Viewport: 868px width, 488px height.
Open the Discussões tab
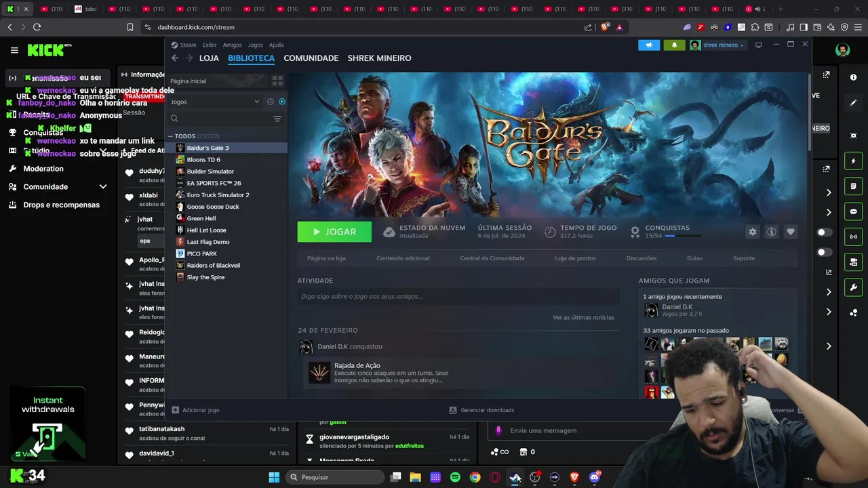(642, 258)
